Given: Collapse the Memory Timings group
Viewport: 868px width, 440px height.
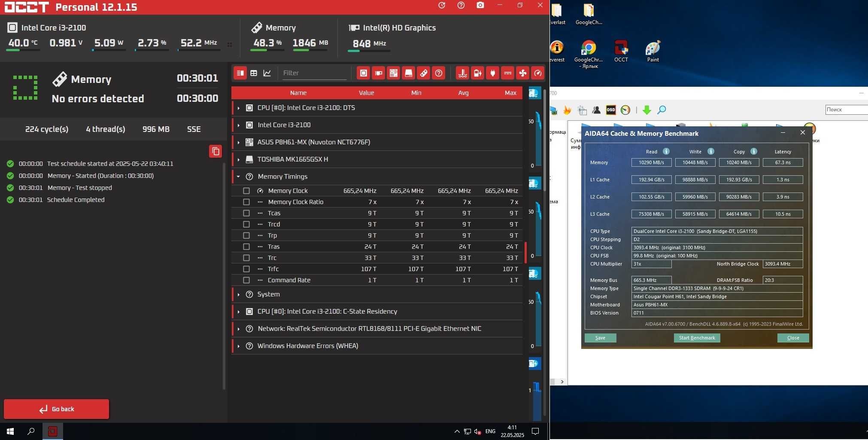Looking at the screenshot, I should point(238,177).
